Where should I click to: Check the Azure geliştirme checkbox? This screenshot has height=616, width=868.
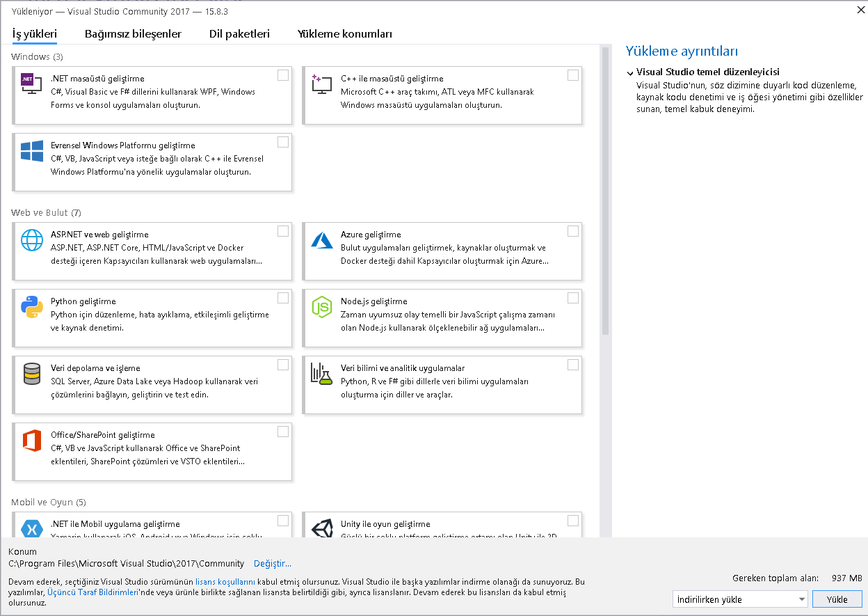point(573,231)
